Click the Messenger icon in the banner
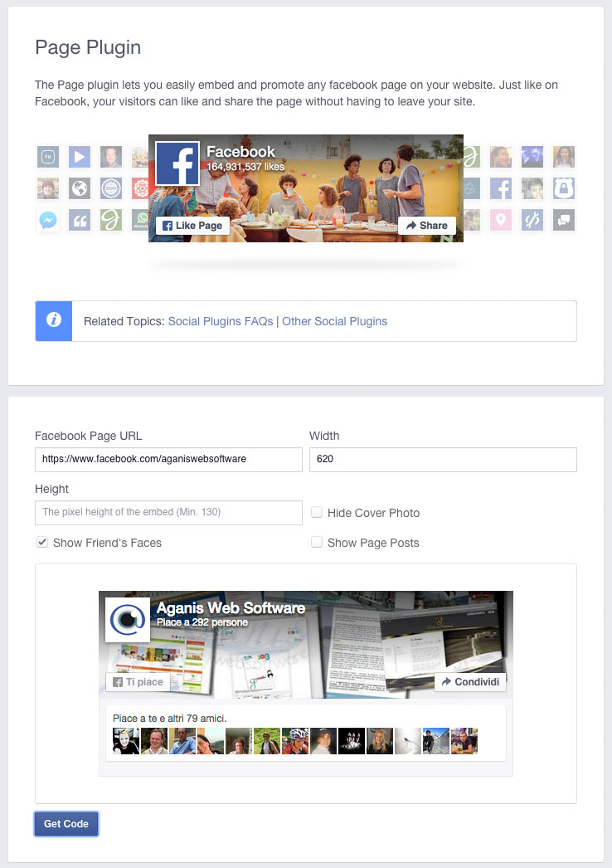Image resolution: width=612 pixels, height=868 pixels. click(48, 221)
